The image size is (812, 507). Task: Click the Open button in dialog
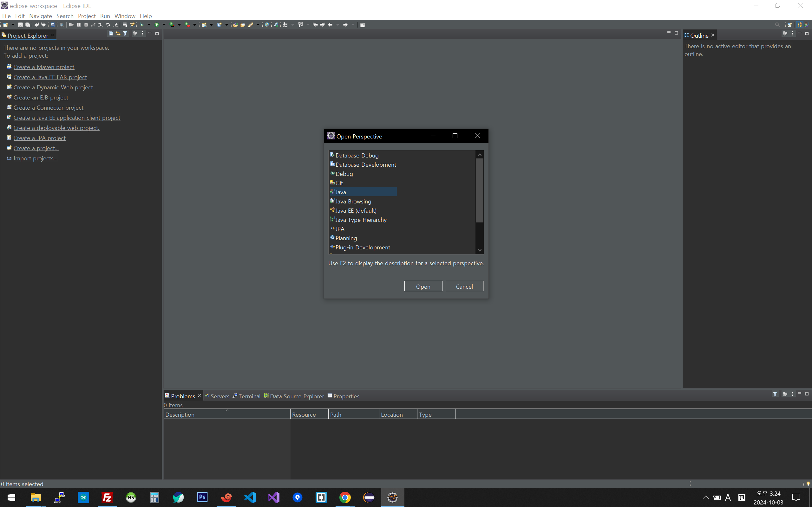(x=423, y=286)
